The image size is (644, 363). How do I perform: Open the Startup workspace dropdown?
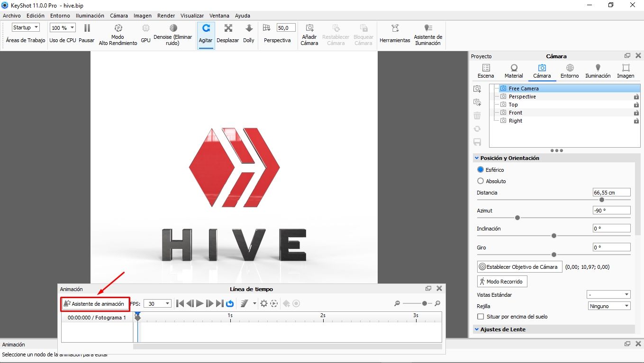pos(26,27)
